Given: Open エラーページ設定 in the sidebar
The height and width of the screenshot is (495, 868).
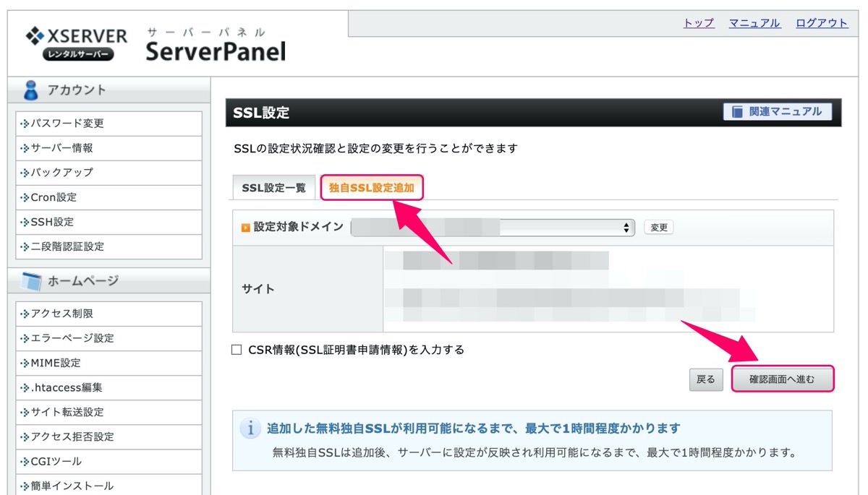Looking at the screenshot, I should click(109, 338).
